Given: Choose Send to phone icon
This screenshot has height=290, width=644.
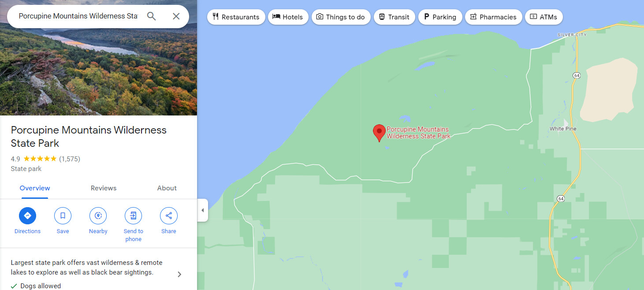Looking at the screenshot, I should [133, 216].
